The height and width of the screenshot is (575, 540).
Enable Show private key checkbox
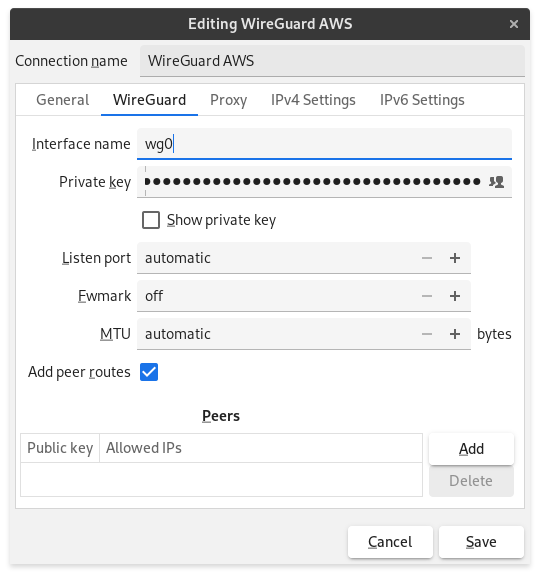[x=151, y=220]
